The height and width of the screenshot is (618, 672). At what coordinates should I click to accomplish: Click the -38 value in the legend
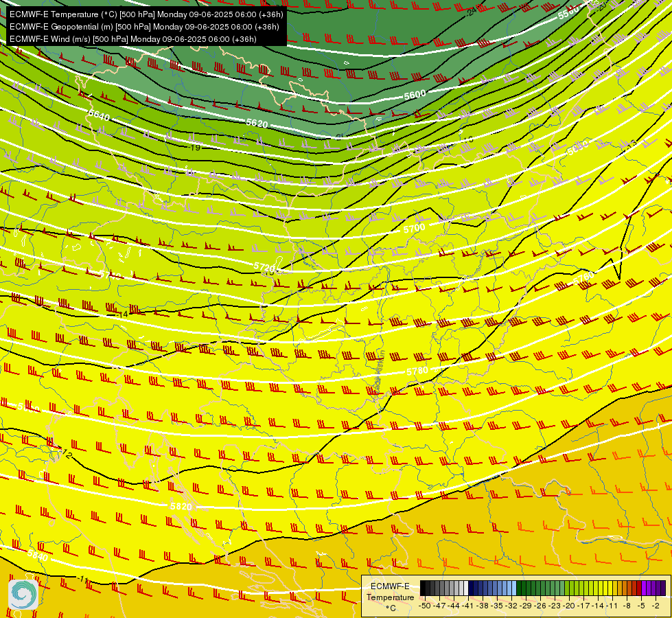[x=482, y=606]
